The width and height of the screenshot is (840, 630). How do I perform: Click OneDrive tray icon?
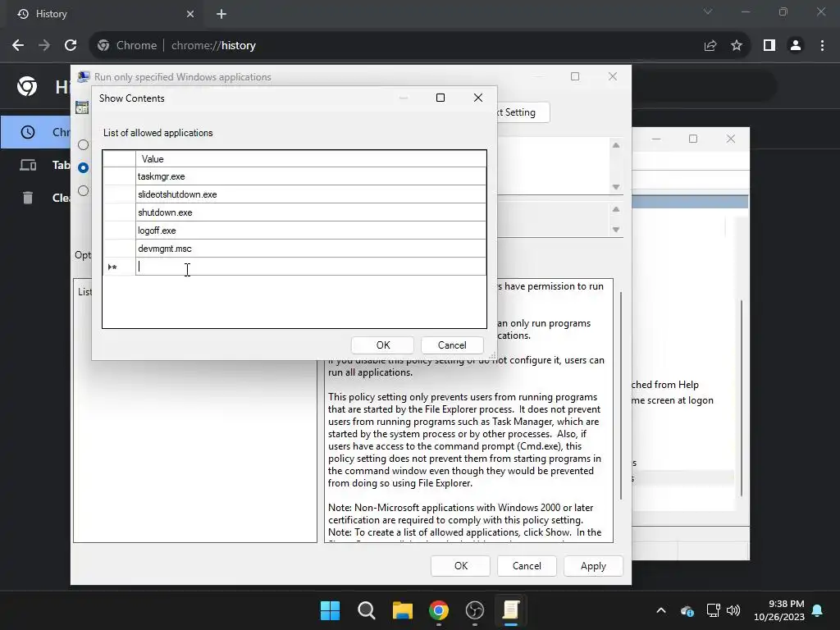[x=687, y=610]
